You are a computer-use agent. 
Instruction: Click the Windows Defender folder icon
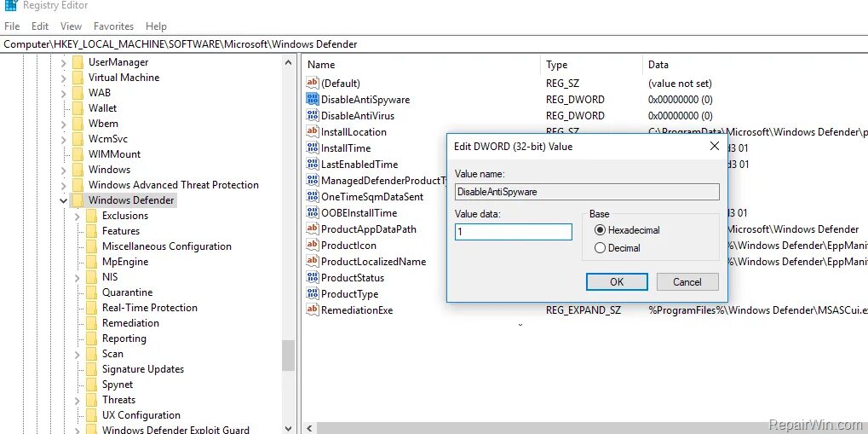click(x=78, y=200)
